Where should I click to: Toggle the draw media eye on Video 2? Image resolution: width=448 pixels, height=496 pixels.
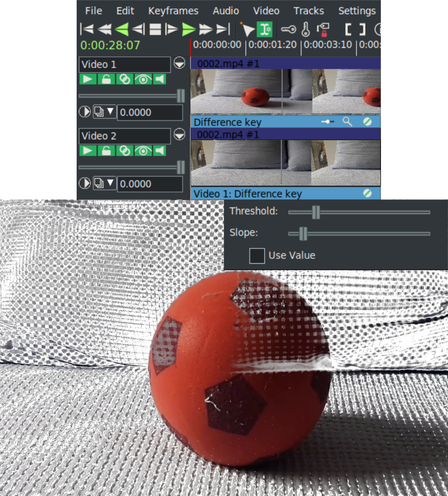pos(142,150)
